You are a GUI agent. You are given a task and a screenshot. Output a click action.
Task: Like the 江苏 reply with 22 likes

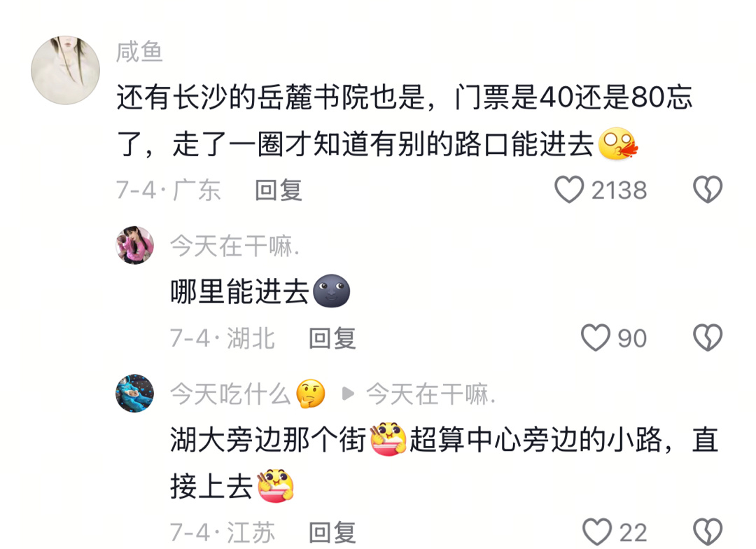[597, 532]
